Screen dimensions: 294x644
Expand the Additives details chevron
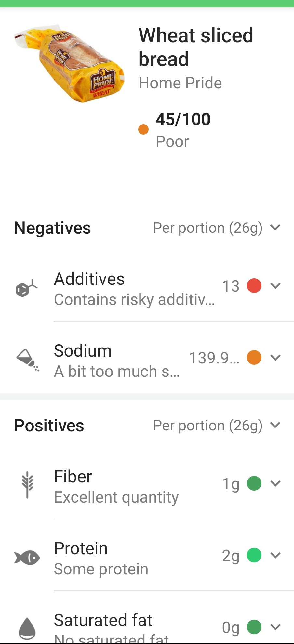pos(275,286)
